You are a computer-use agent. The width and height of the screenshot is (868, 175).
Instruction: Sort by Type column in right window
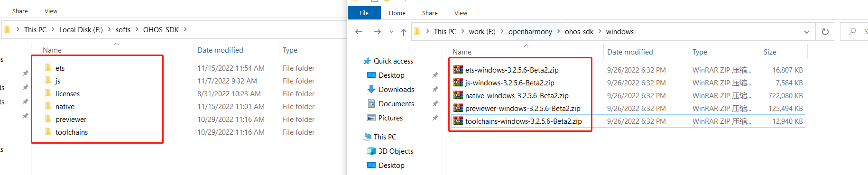click(x=700, y=52)
